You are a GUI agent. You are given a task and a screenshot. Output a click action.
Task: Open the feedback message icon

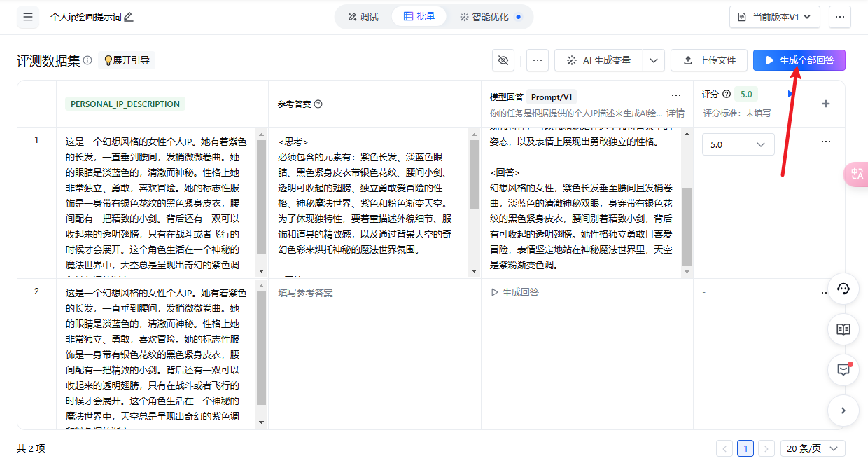843,370
